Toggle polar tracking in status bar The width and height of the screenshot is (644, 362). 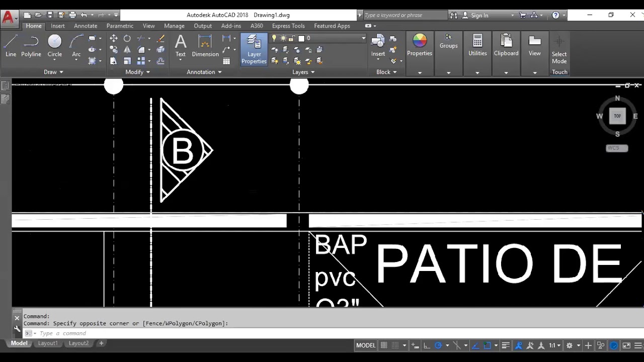click(x=438, y=345)
